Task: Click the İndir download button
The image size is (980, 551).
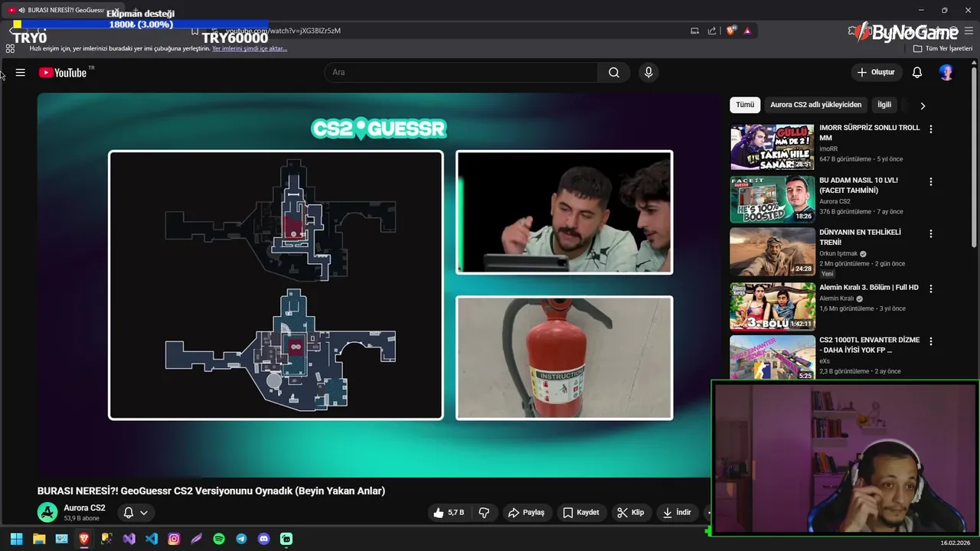Action: [677, 513]
